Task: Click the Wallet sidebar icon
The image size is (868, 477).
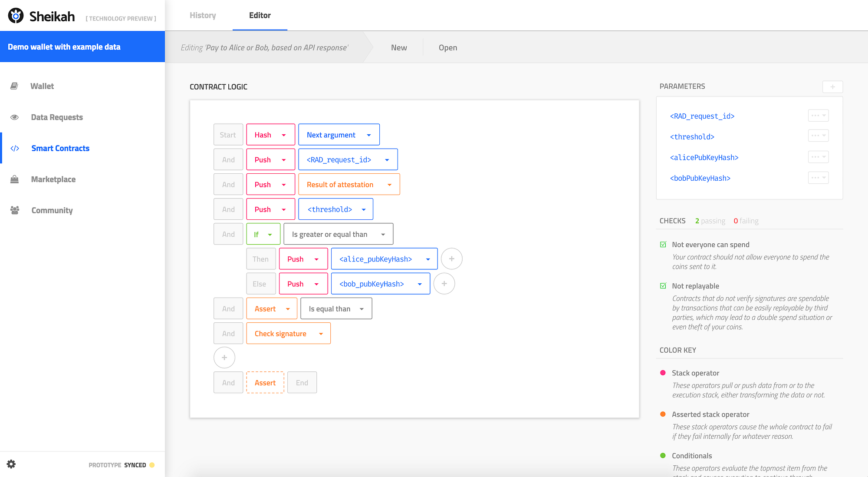Action: tap(14, 86)
